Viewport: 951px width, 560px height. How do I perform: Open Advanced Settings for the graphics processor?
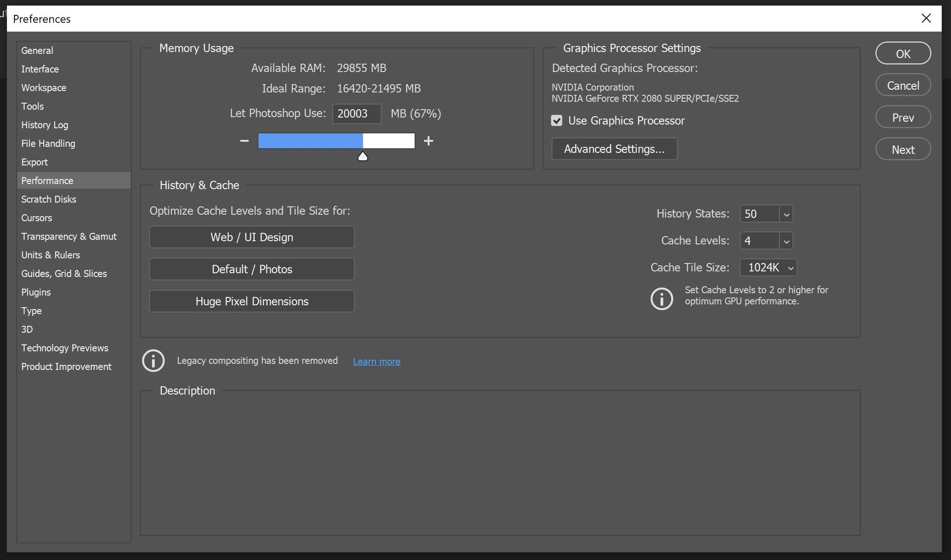point(614,149)
